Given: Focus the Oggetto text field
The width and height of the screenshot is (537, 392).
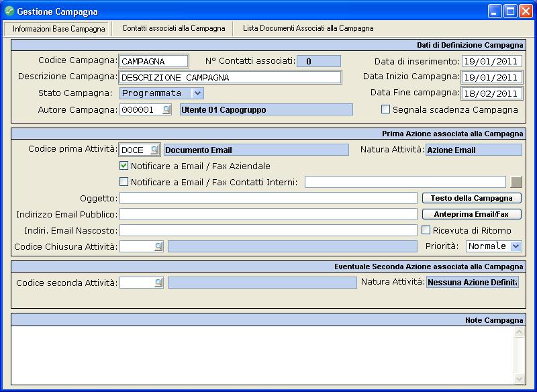Looking at the screenshot, I should [268, 198].
